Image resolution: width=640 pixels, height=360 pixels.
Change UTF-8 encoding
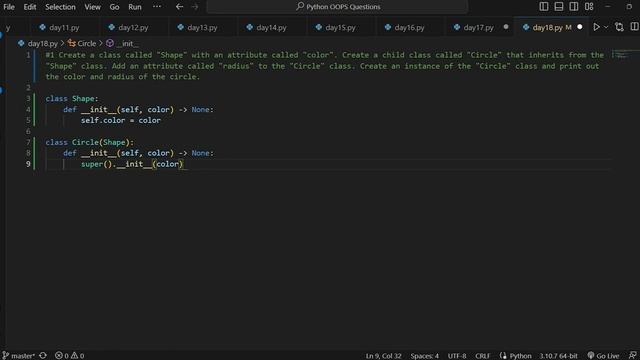click(457, 356)
